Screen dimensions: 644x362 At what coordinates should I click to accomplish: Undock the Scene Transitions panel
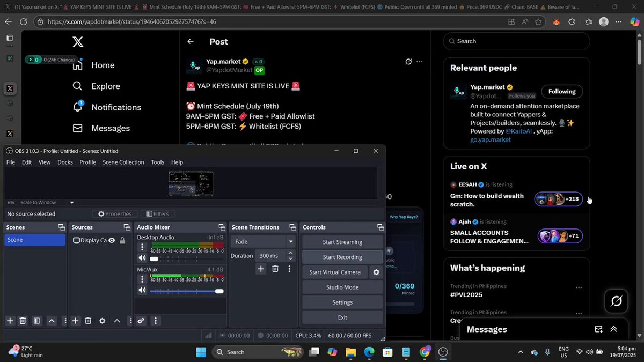click(292, 227)
